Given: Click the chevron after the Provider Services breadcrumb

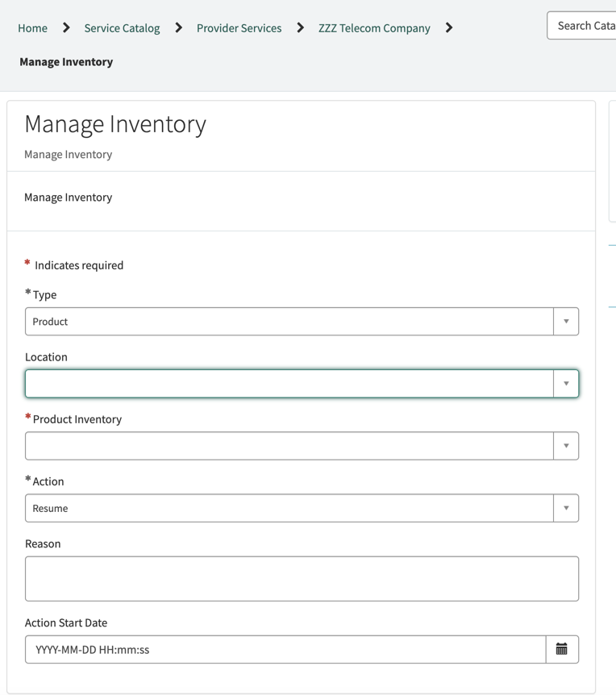Looking at the screenshot, I should (x=300, y=28).
